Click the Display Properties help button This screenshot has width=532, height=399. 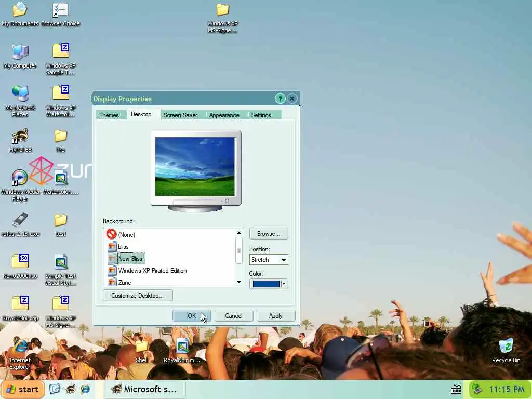point(280,99)
